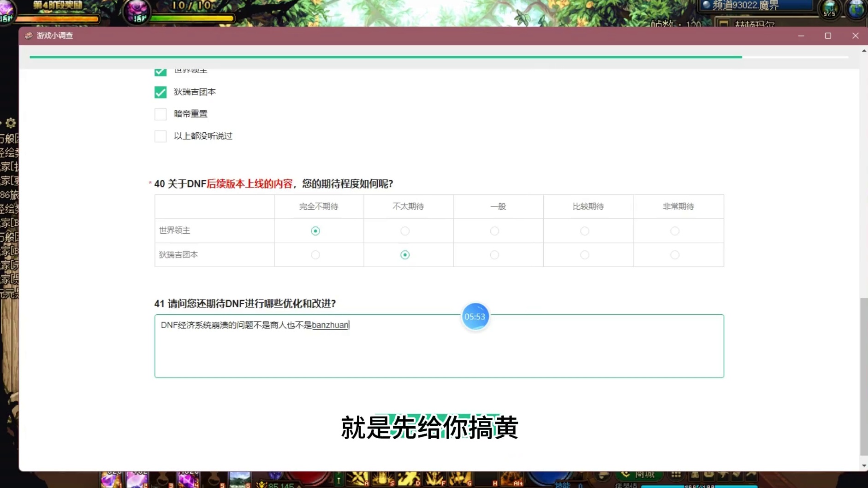Uncheck the 狄瑞吉团本 checkbox

(160, 92)
